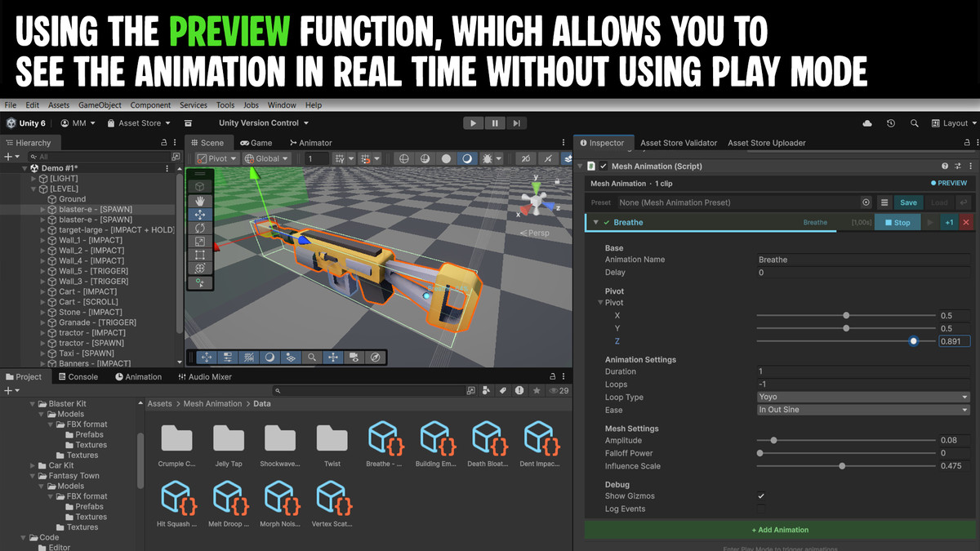Toggle the Mesh Animation script enabled checkbox
The width and height of the screenshot is (980, 551).
tap(604, 167)
